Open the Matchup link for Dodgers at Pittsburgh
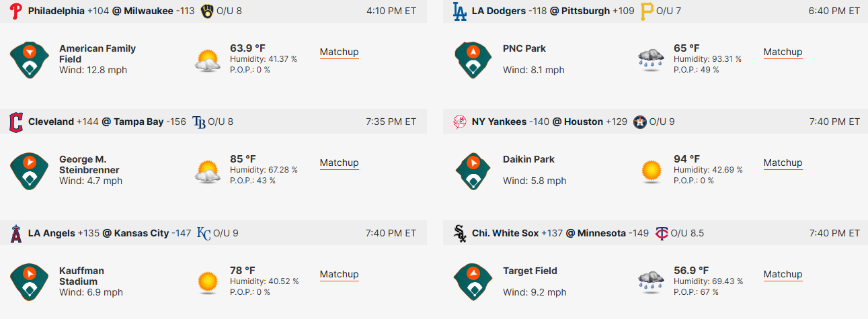The height and width of the screenshot is (319, 868). (x=783, y=52)
